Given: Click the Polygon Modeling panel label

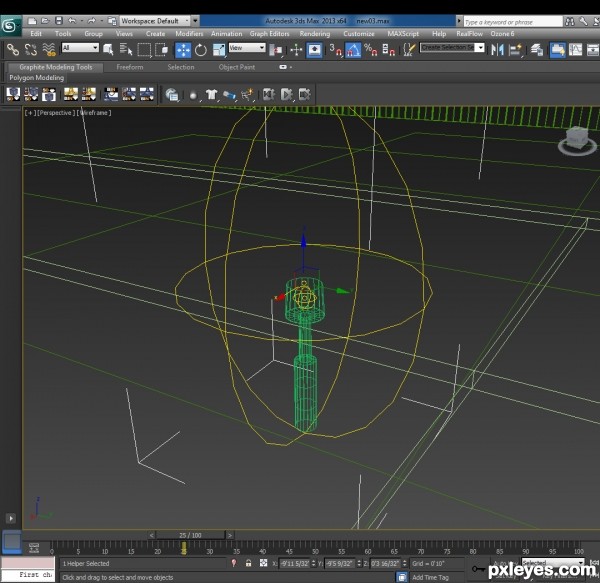Looking at the screenshot, I should pyautogui.click(x=37, y=78).
